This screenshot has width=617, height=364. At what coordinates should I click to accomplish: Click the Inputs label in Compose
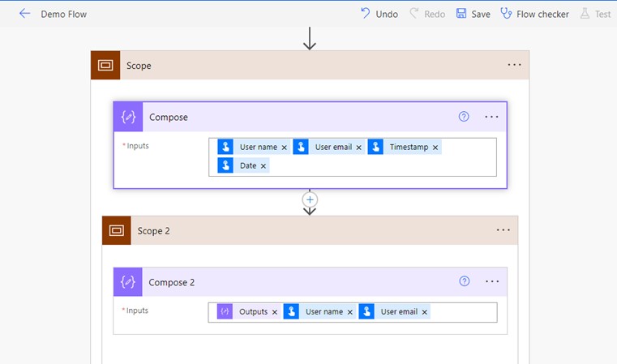coord(138,146)
